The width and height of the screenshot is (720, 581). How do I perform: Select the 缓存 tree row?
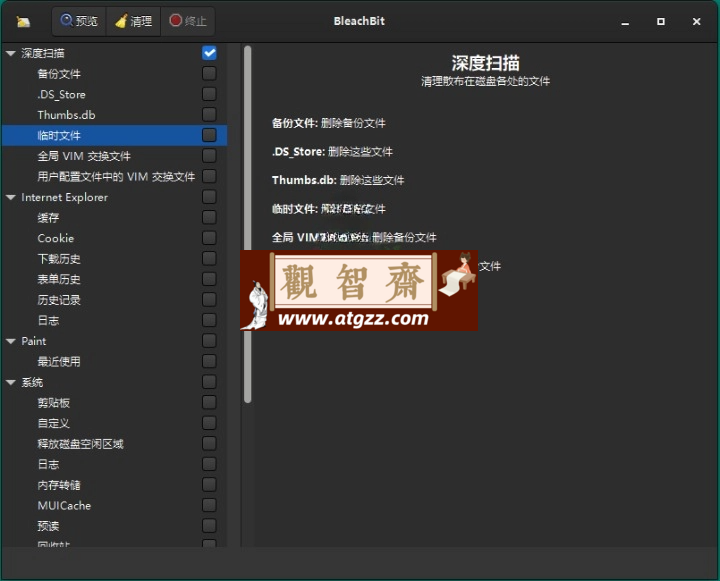coord(114,217)
